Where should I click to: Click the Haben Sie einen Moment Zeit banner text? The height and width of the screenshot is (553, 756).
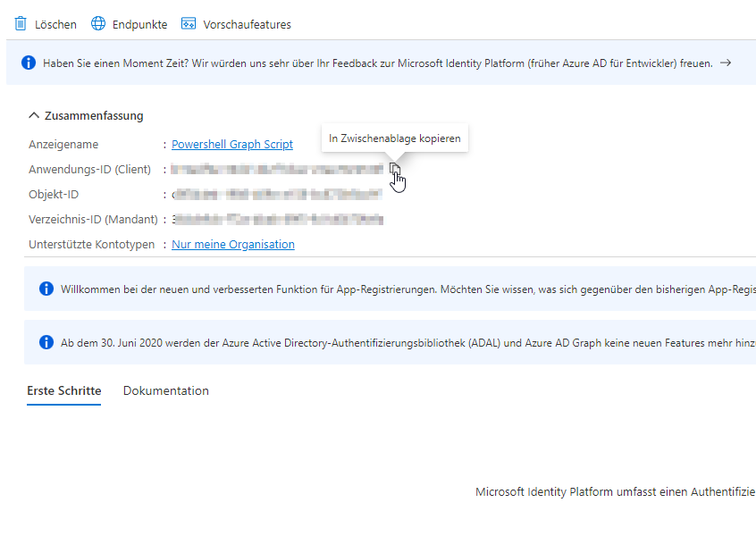[x=377, y=63]
